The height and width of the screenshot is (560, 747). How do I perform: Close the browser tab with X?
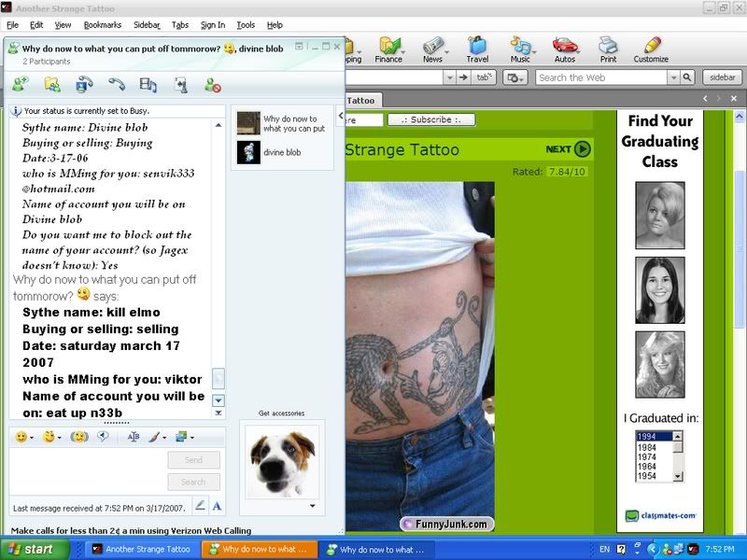(734, 99)
